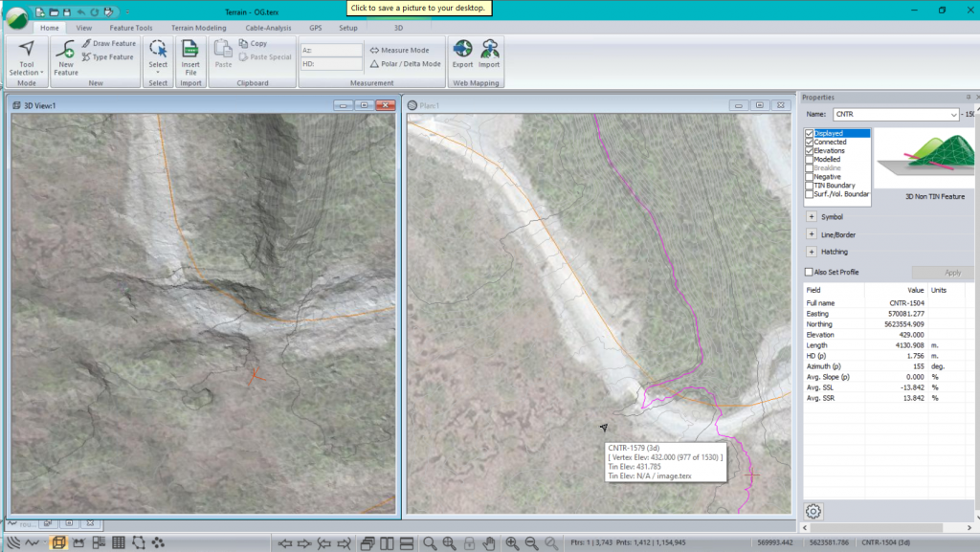This screenshot has width=980, height=552.
Task: Enable the Modelled checkbox
Action: click(x=810, y=160)
